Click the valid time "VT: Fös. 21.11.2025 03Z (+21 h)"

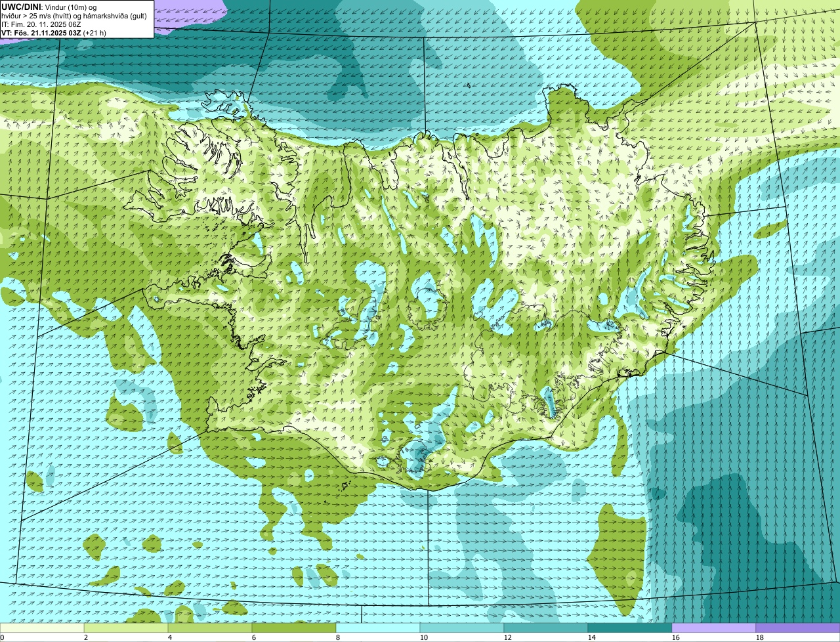[x=54, y=32]
